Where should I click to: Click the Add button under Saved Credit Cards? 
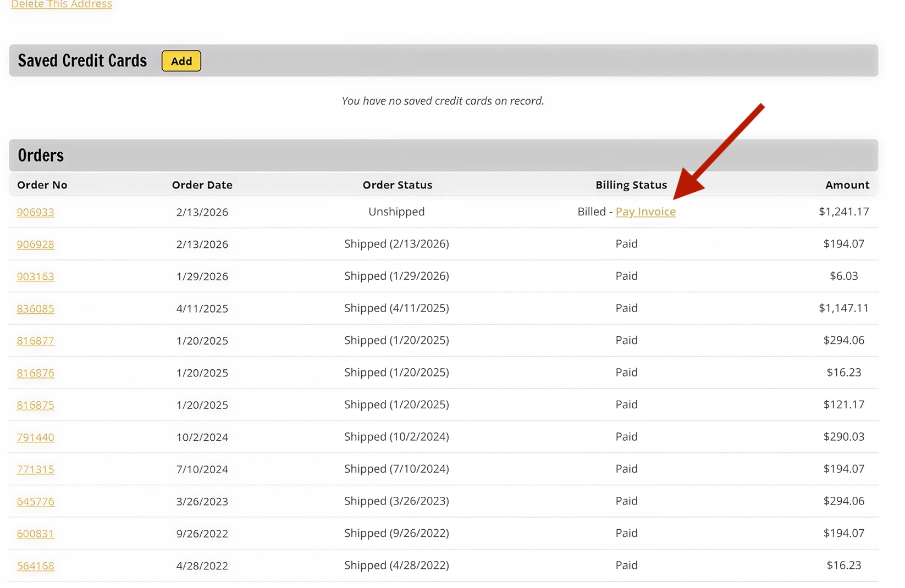click(x=181, y=61)
